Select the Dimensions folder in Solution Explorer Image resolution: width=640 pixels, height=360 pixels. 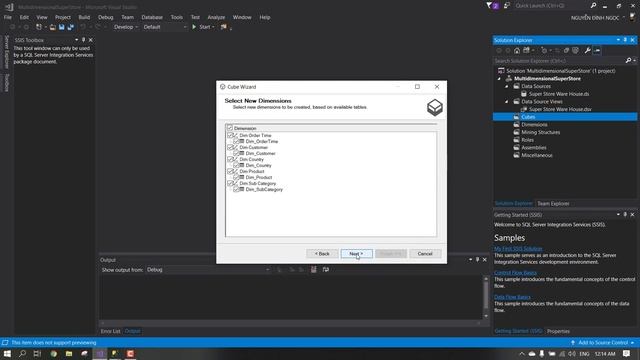click(534, 124)
